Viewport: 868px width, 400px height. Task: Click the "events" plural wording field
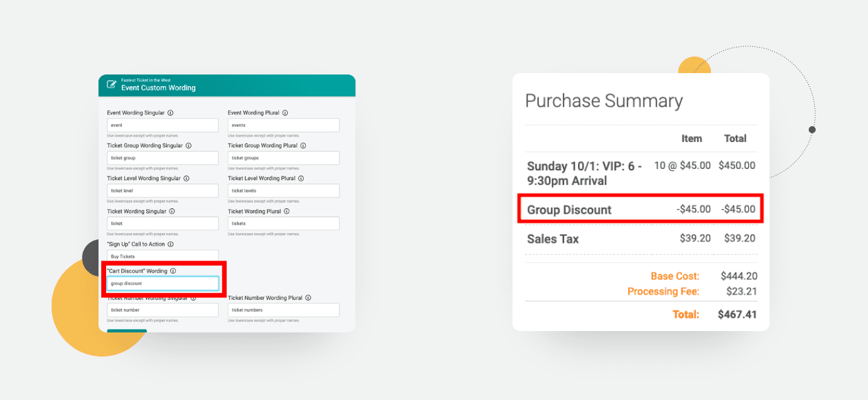284,125
